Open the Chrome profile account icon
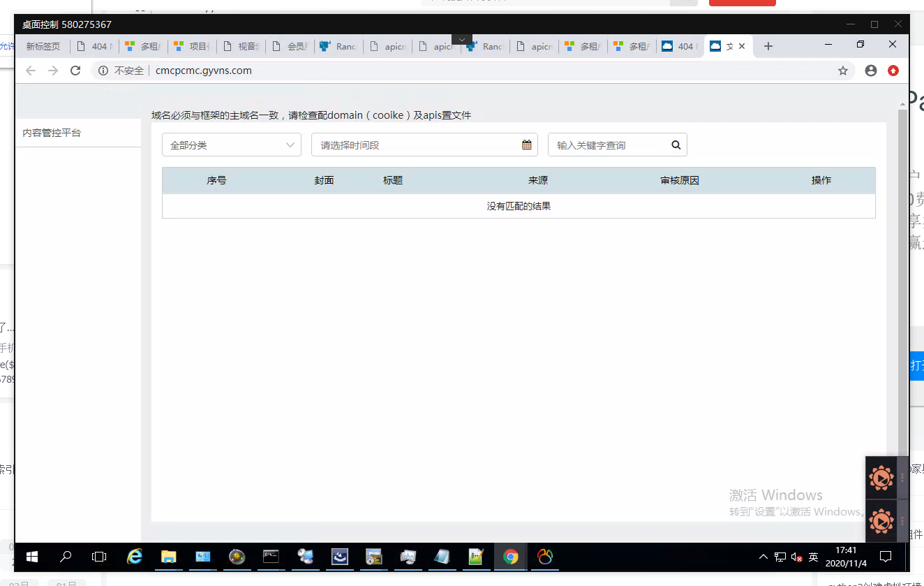The height and width of the screenshot is (586, 924). (x=870, y=71)
